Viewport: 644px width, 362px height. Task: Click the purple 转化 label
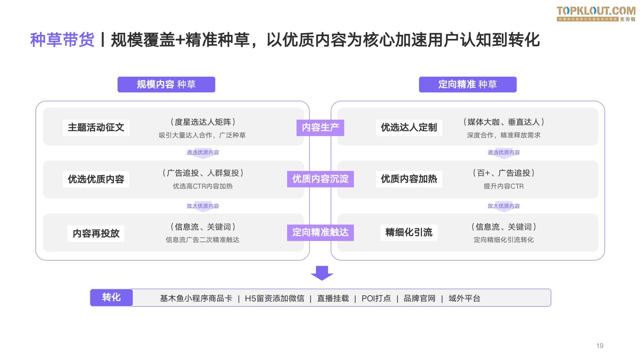point(111,298)
